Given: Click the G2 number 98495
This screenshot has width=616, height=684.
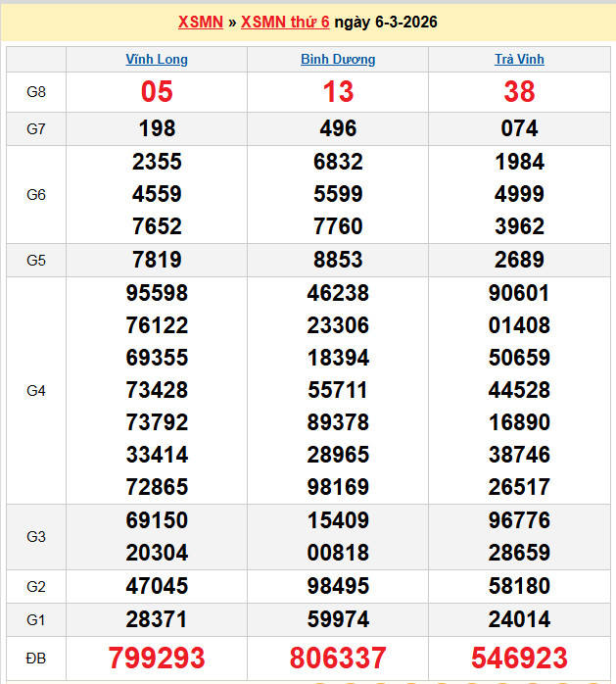Looking at the screenshot, I should click(x=338, y=586).
